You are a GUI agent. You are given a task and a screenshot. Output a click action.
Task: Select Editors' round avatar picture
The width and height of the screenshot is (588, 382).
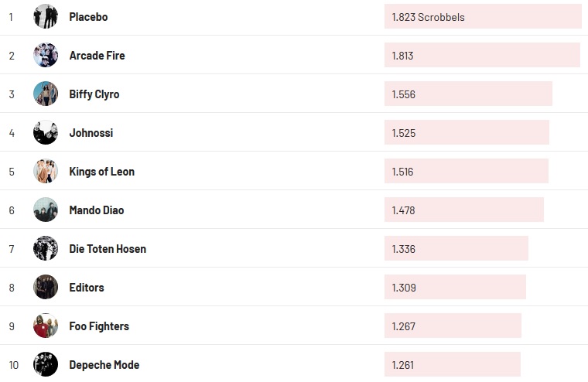[46, 287]
